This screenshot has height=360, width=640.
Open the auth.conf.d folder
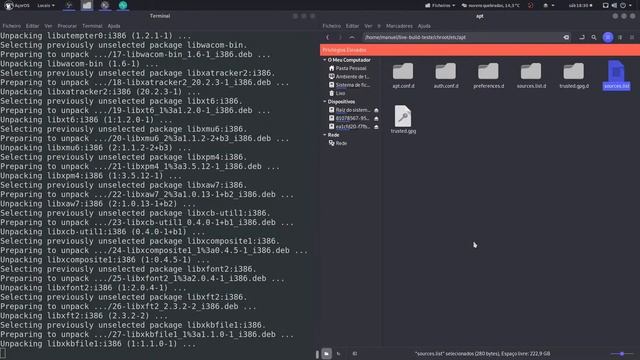(x=446, y=76)
